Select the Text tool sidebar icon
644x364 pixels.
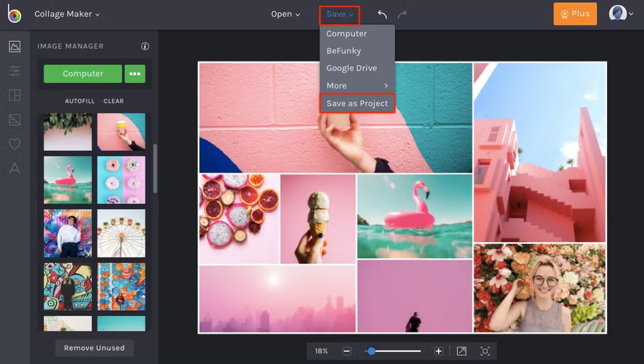pyautogui.click(x=14, y=169)
